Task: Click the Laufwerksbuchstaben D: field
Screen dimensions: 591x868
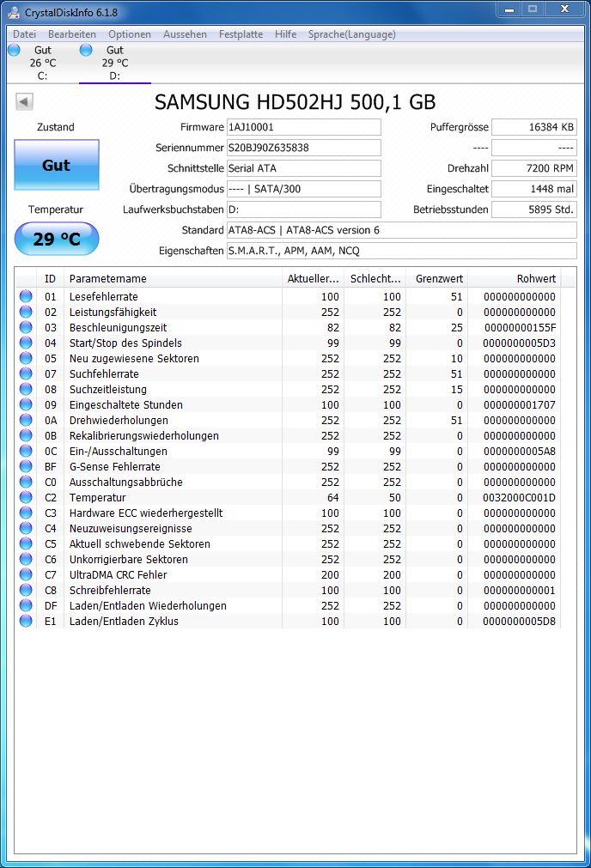Action: [x=304, y=209]
